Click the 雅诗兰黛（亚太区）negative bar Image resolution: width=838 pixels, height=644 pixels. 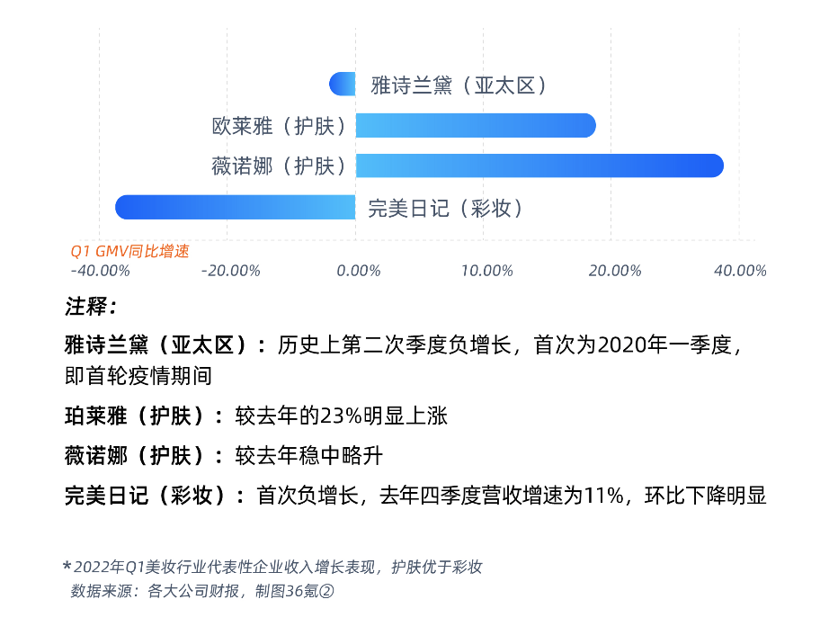[342, 85]
